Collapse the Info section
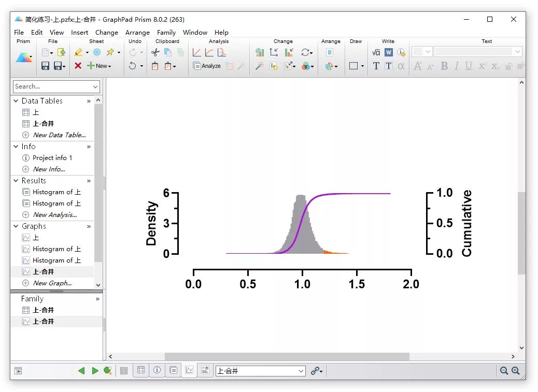The width and height of the screenshot is (538, 392). [x=16, y=147]
